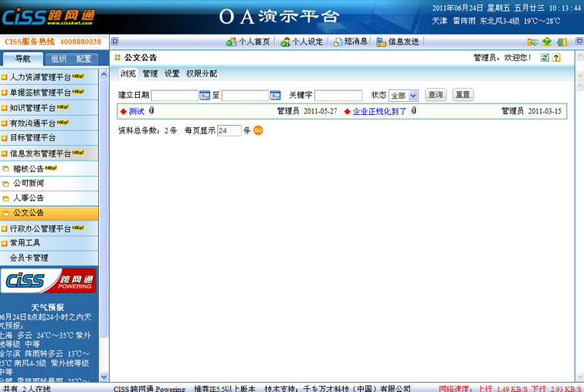Expand 人力资源管理平台 in the navigation
This screenshot has width=584, height=392.
(x=49, y=77)
